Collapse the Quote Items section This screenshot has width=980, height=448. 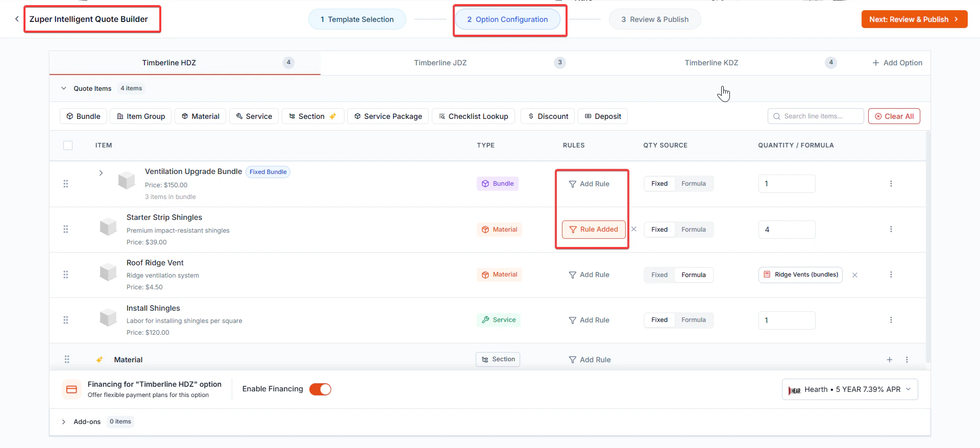[64, 88]
